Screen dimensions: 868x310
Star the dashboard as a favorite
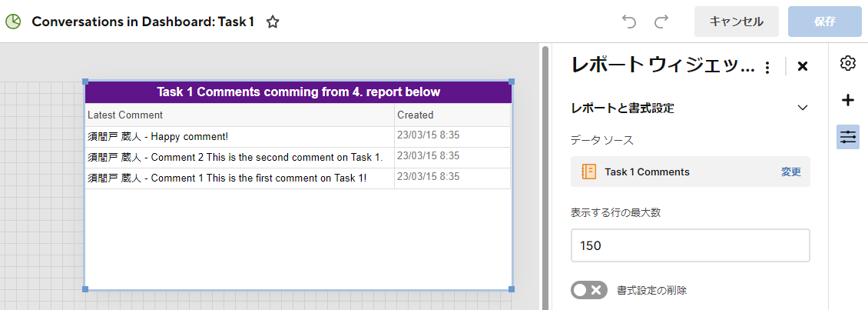point(273,22)
